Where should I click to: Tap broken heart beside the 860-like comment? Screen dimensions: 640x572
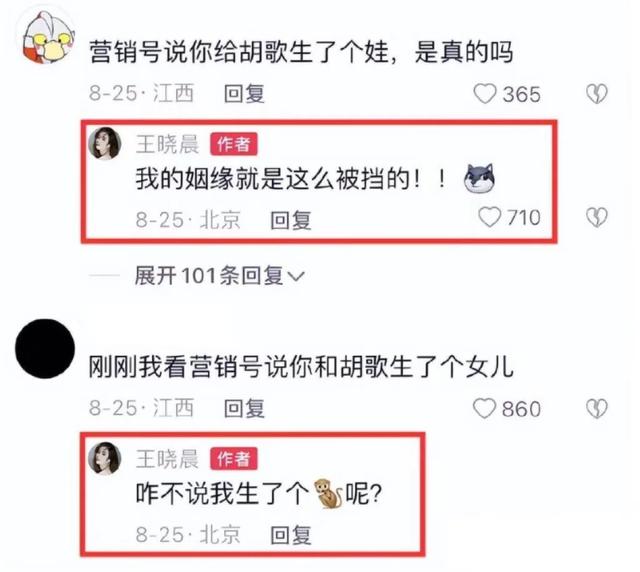pos(597,409)
